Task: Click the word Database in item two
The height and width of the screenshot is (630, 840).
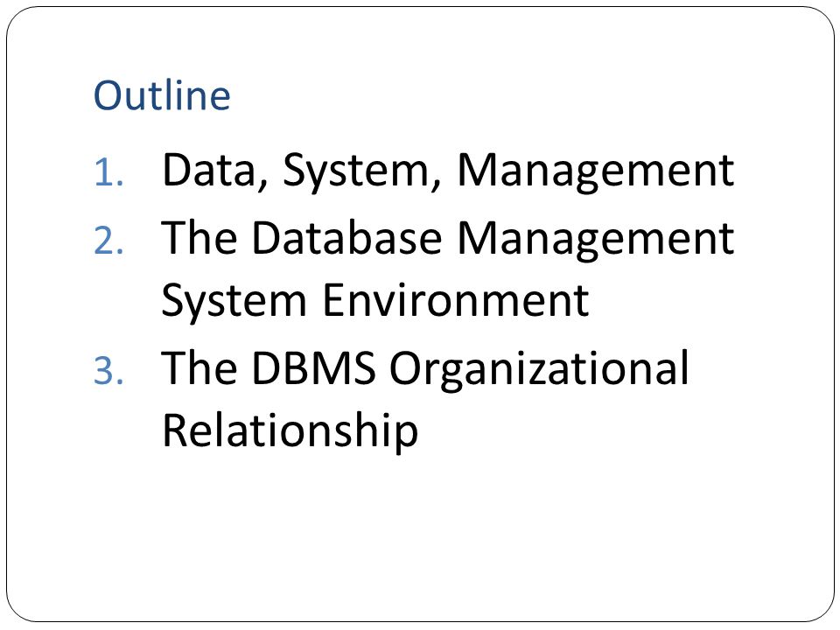Action: 346,237
